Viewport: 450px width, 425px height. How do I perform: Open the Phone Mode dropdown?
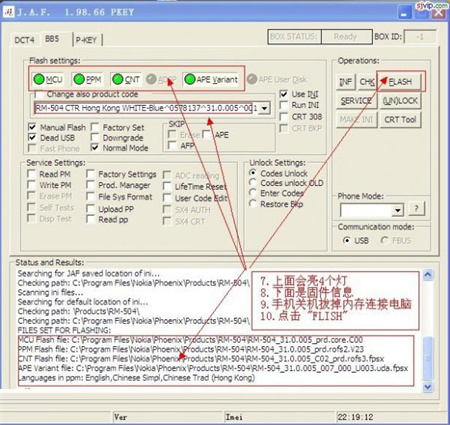coord(397,210)
